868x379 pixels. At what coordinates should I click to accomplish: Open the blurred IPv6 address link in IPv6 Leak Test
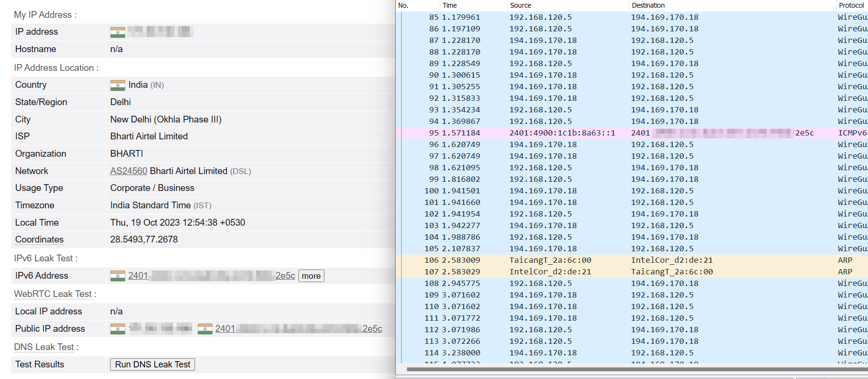211,275
